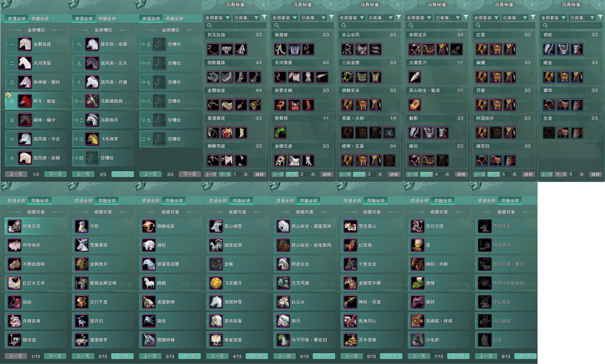
Task: Go to next page from collection 4/13
Action: pyautogui.click(x=257, y=356)
